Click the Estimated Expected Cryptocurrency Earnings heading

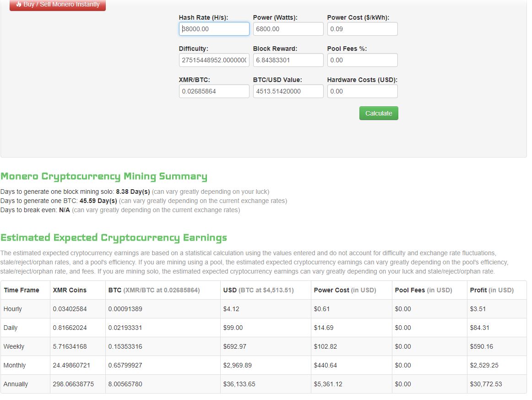114,238
